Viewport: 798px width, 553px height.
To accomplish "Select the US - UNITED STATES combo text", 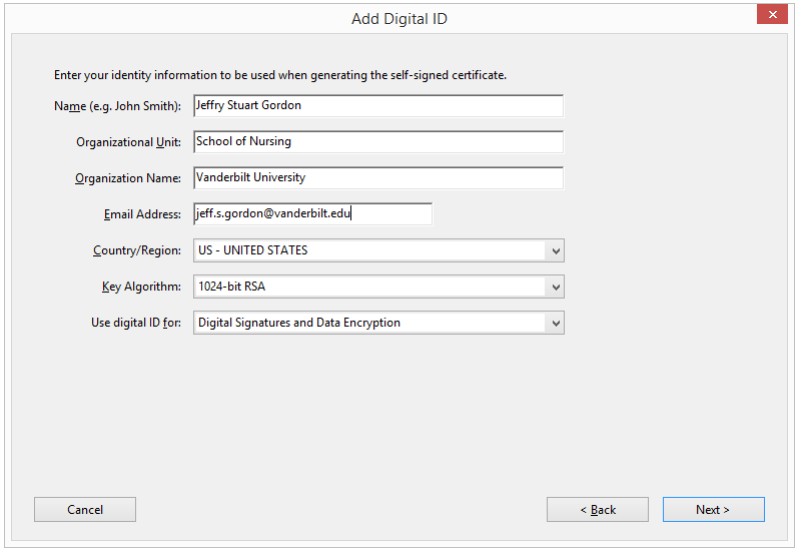I will (253, 251).
